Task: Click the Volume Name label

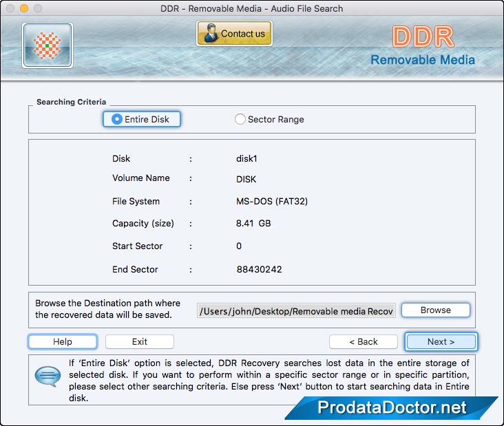Action: coord(140,178)
